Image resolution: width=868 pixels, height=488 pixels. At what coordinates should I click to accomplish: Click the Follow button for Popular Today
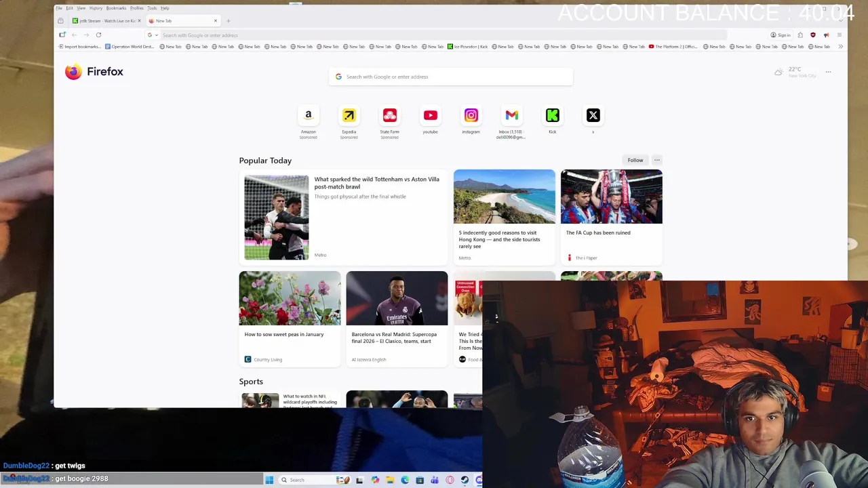635,160
